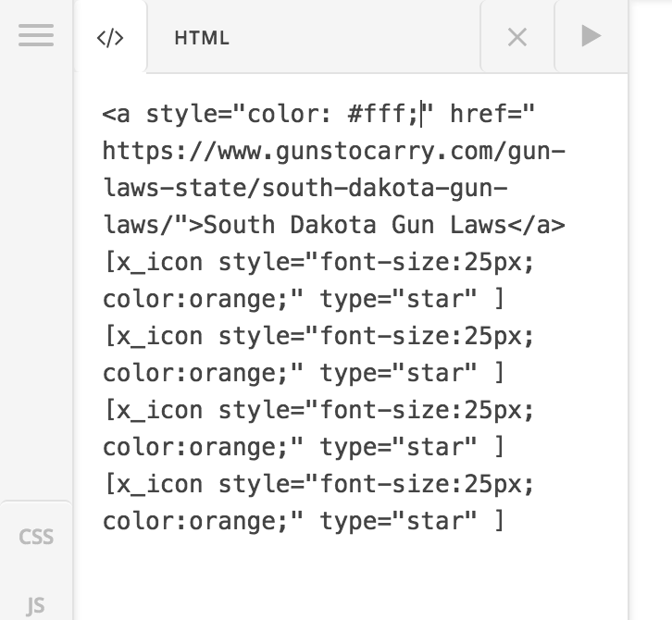Click the second color:orange type="star" line
The width and height of the screenshot is (672, 620).
click(303, 373)
